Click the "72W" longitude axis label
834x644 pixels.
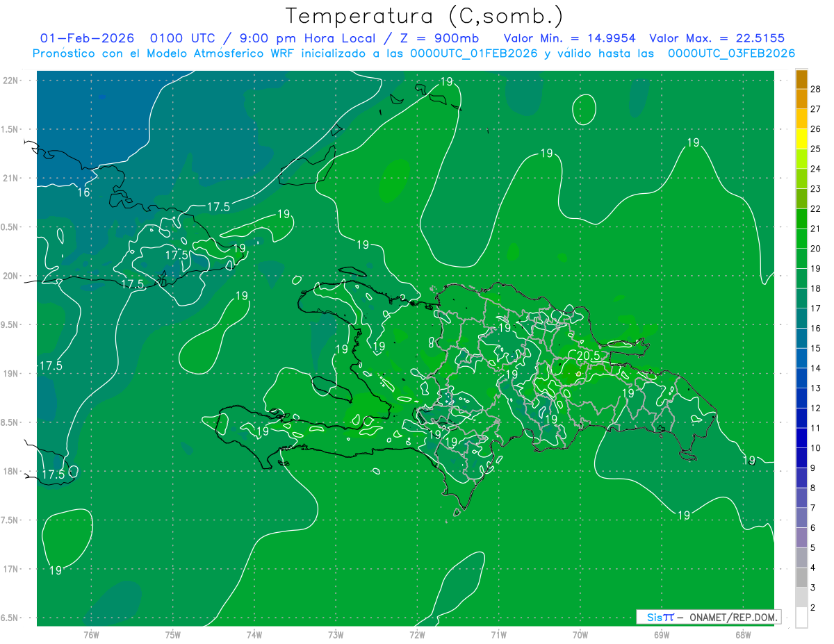point(417,634)
